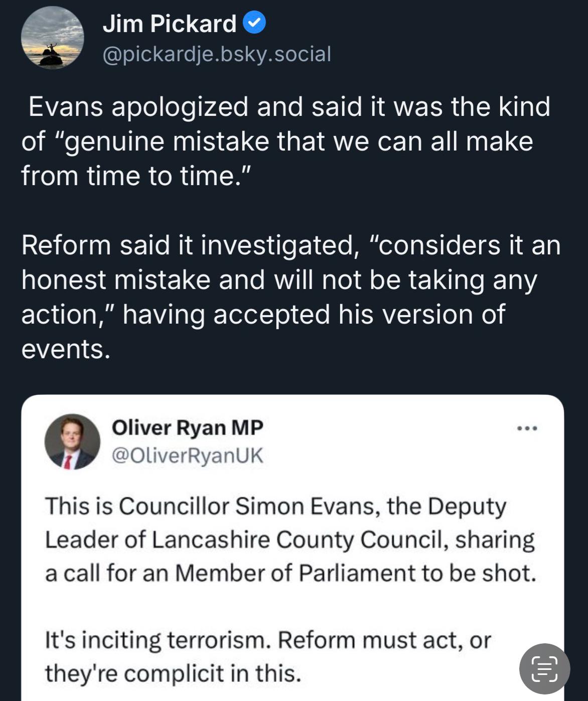Screen dimensions: 588x701
Task: Tap the floating scan text button
Action: point(544,668)
